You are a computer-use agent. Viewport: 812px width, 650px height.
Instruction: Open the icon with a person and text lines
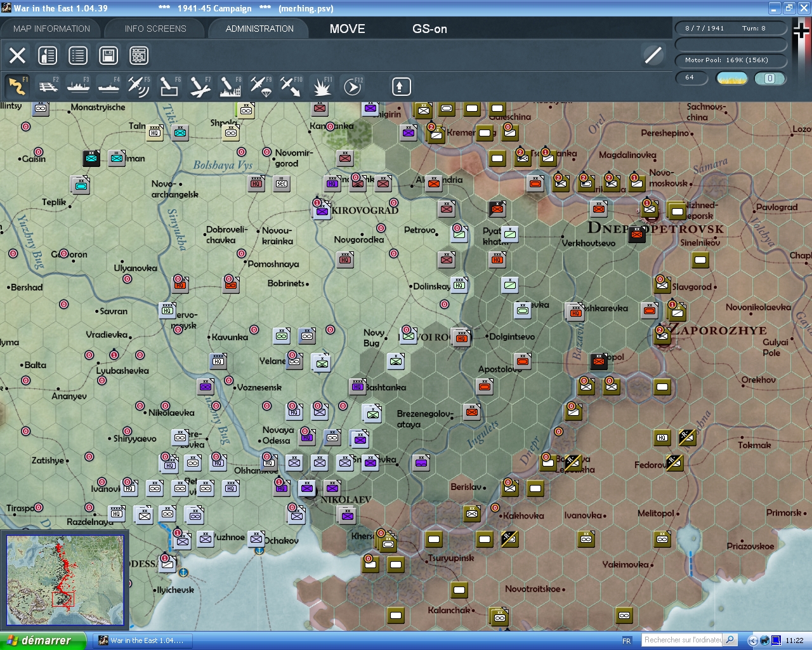tap(48, 55)
